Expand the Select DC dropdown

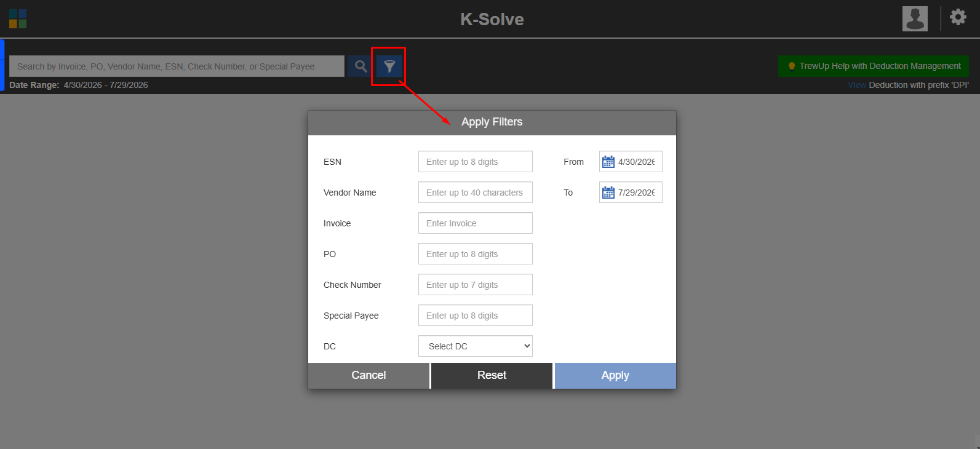476,346
